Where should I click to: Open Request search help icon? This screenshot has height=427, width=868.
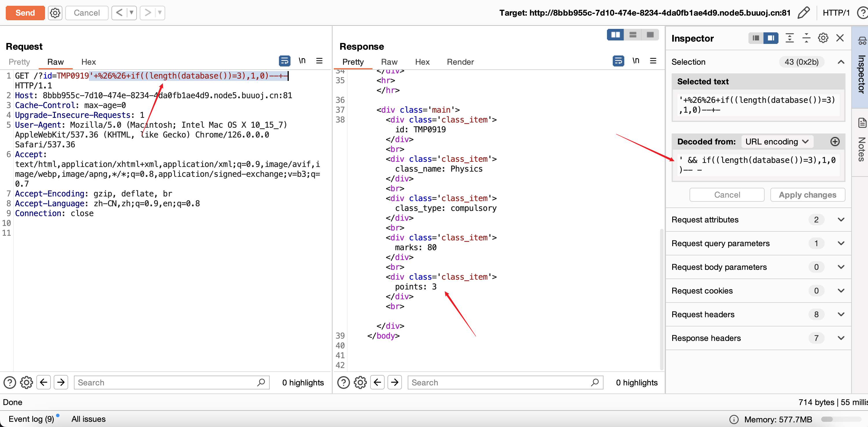point(10,383)
